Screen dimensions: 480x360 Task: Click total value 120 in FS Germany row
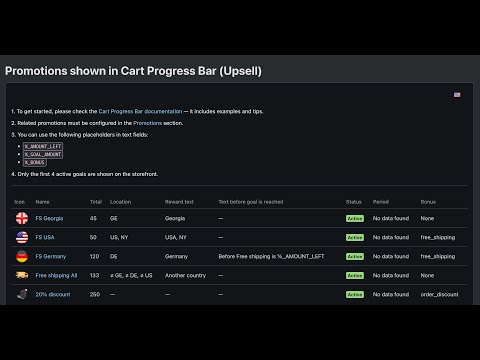(94, 256)
